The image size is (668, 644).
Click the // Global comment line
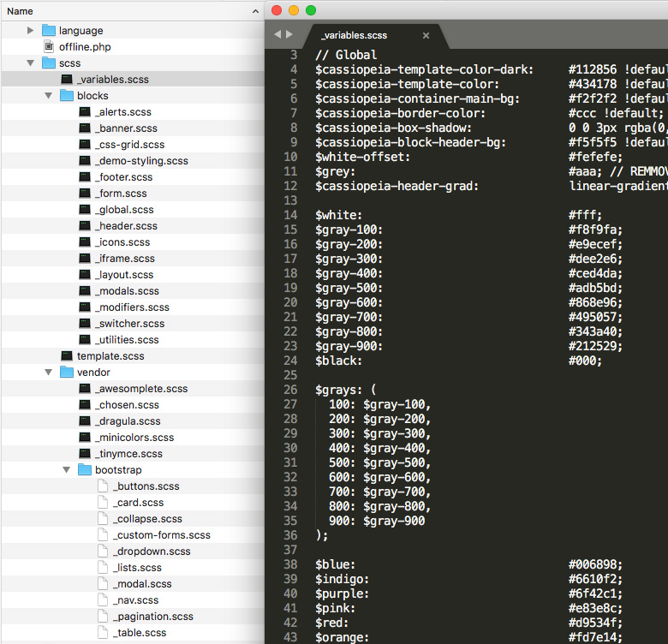pos(346,55)
